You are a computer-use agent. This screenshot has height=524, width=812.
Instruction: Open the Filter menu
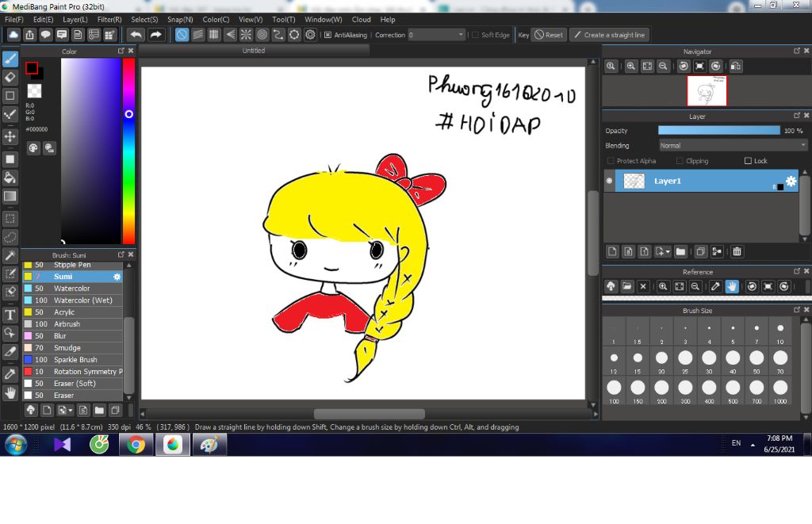[109, 19]
